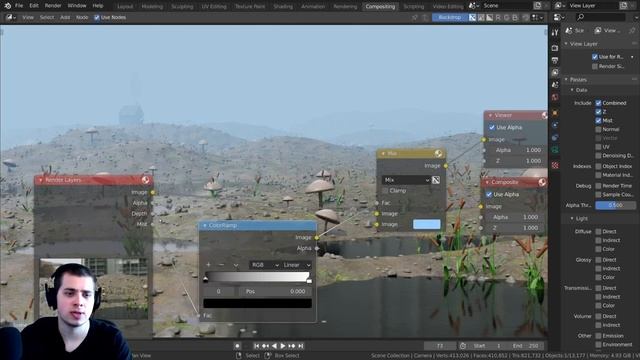
Task: Toggle the Z pass checkbox
Action: (x=598, y=111)
